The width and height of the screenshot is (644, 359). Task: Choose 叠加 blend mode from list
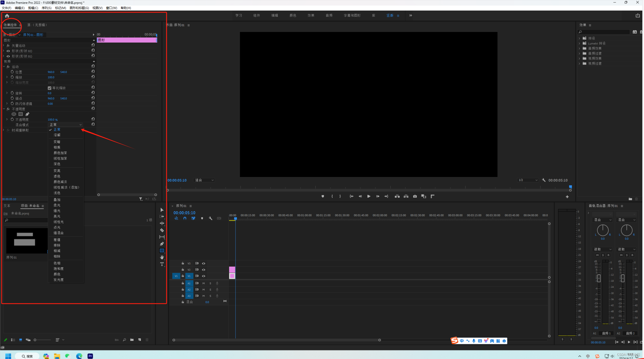pos(57,200)
